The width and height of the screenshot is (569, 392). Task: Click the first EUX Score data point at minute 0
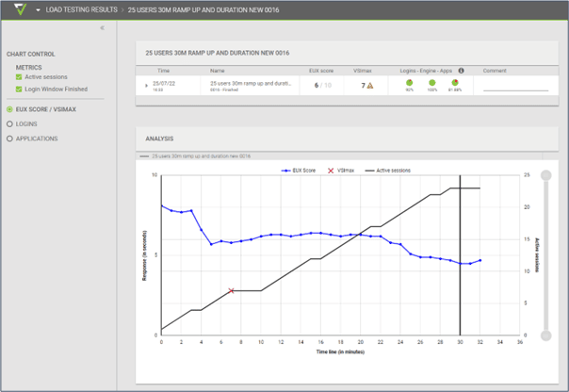tap(162, 205)
